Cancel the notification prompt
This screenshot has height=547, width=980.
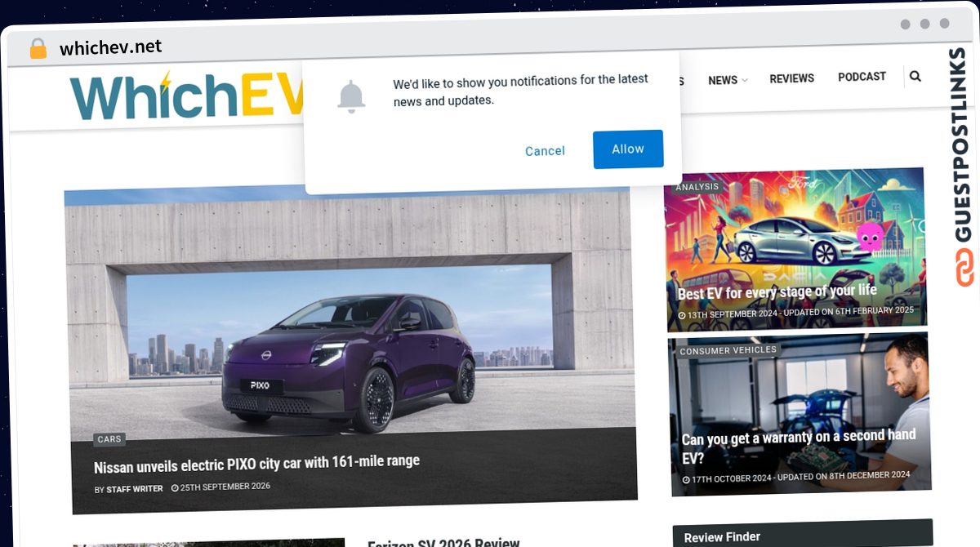(545, 151)
